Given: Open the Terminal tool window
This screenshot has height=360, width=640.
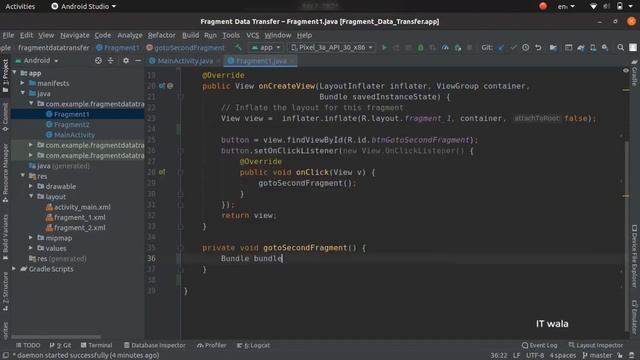Looking at the screenshot, I should (x=96, y=345).
